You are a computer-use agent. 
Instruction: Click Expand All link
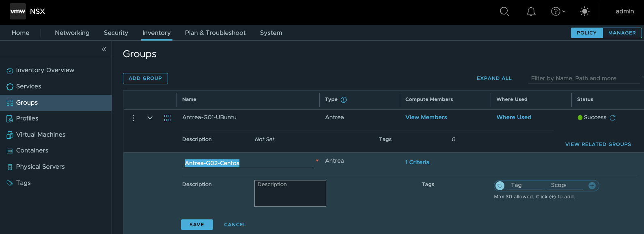coord(494,78)
